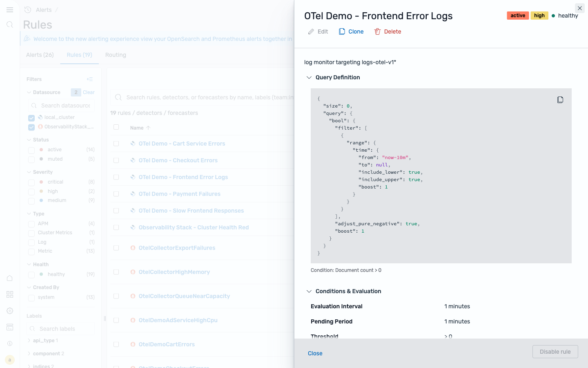Open the Routing tab
This screenshot has height=368, width=588.
click(x=116, y=55)
